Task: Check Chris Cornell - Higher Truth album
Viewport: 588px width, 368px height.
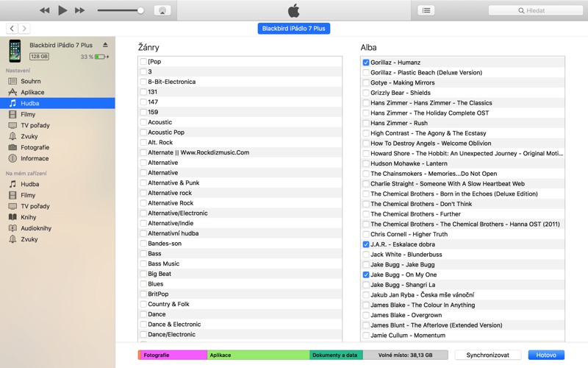Action: click(x=366, y=234)
